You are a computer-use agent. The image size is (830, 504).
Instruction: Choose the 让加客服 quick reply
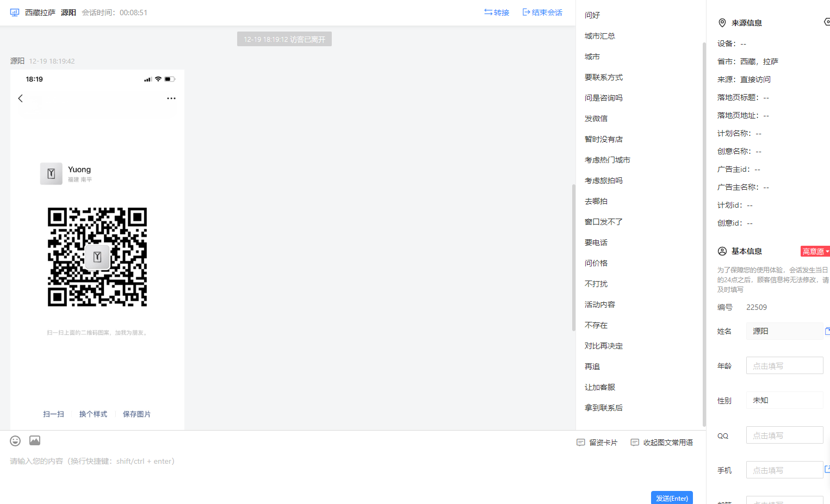pyautogui.click(x=600, y=387)
